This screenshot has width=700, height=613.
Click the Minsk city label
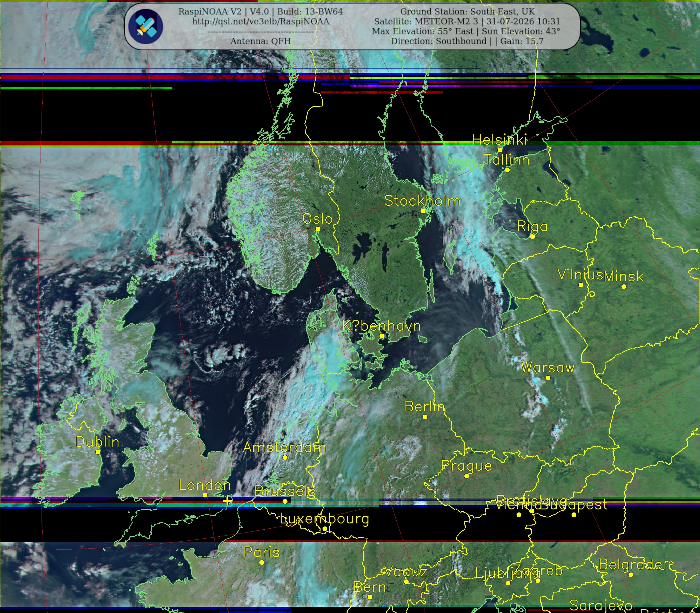(x=623, y=277)
